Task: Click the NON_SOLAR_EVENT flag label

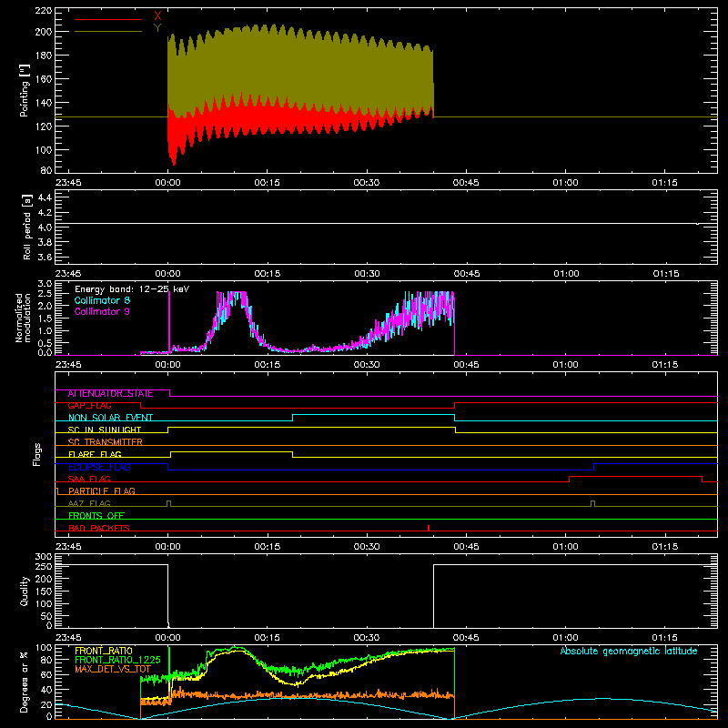Action: (x=110, y=418)
